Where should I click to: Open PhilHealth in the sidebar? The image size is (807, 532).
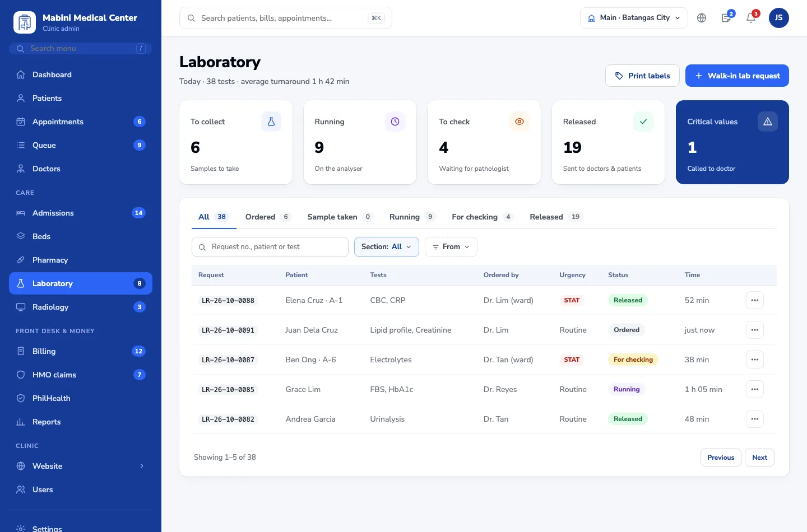(81, 398)
